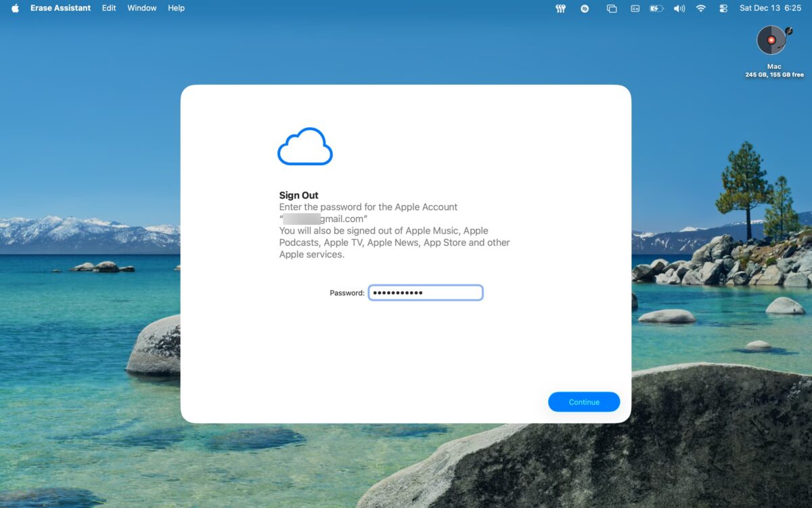Open the Edit menu
The image size is (812, 508).
(x=109, y=8)
